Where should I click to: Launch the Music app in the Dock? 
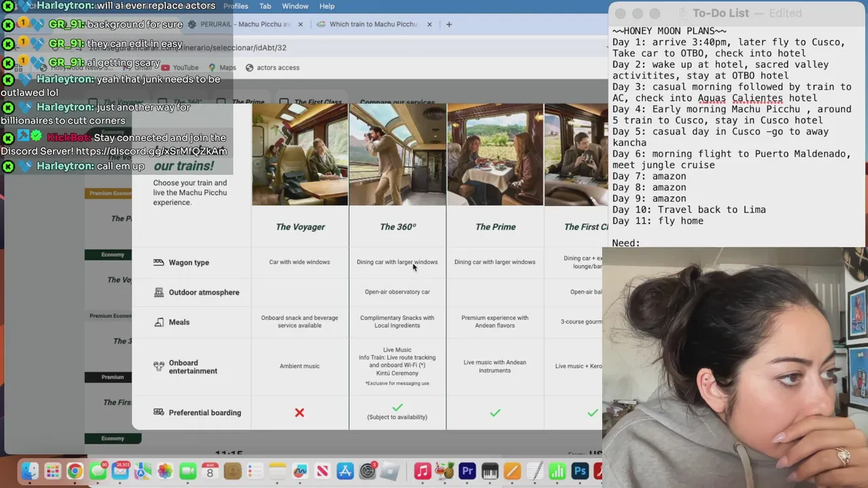[422, 471]
